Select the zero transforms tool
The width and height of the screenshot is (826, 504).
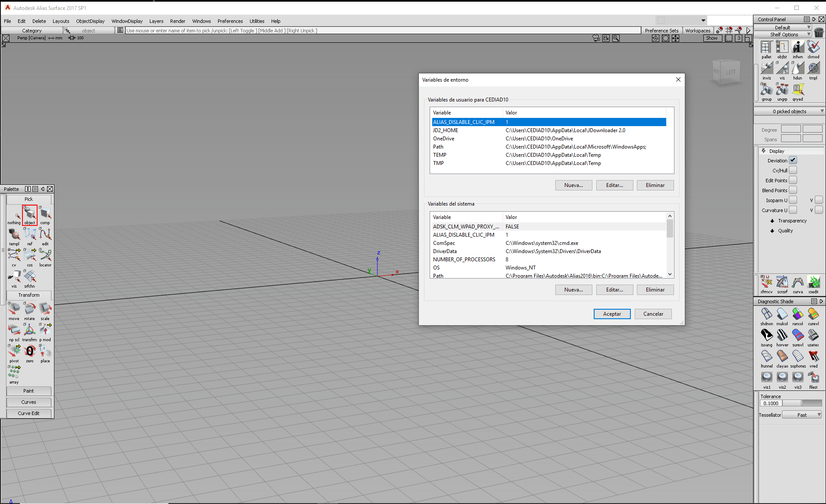coord(30,353)
